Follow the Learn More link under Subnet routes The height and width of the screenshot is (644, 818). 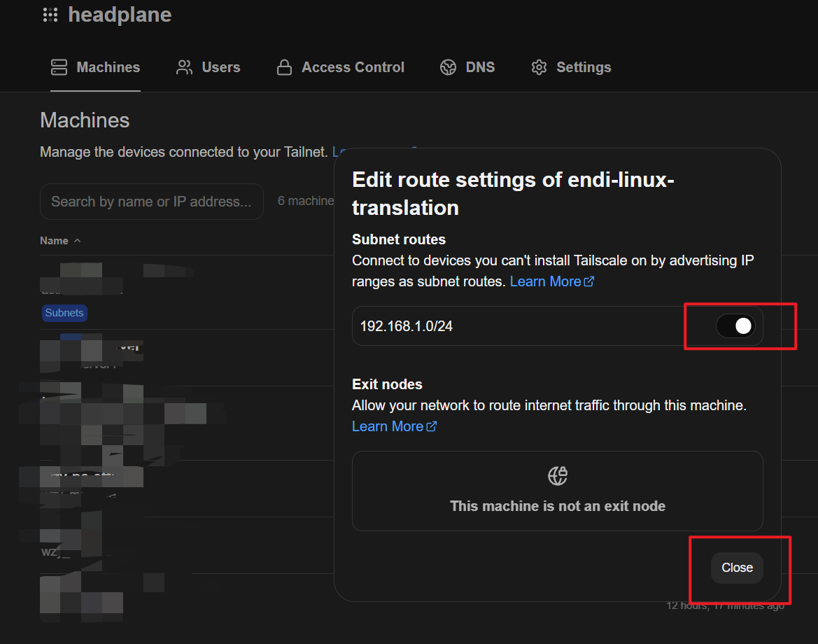(545, 281)
